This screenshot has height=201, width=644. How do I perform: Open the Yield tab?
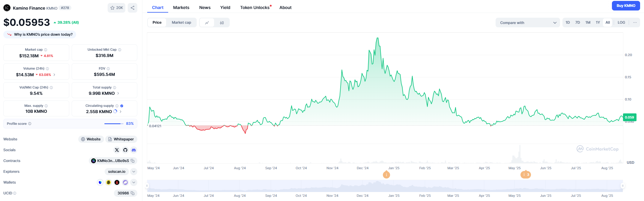(225, 7)
